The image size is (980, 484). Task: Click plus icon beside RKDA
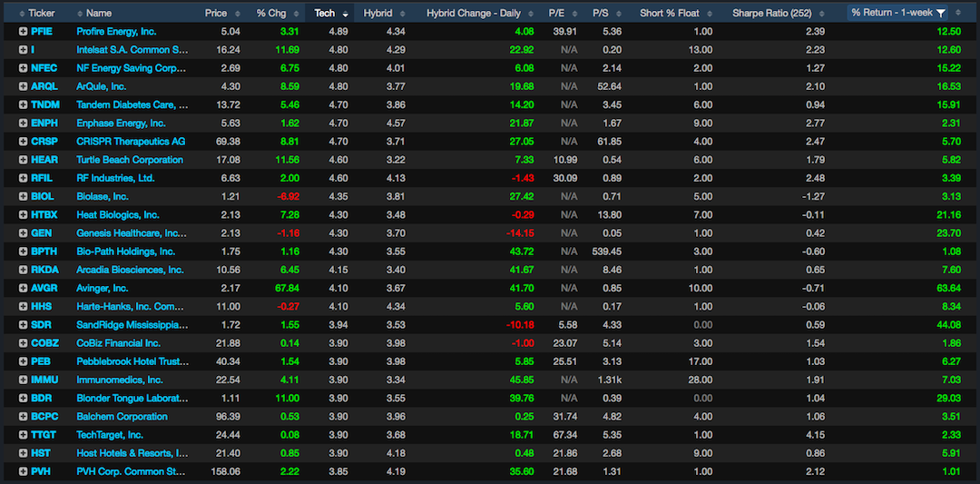pyautogui.click(x=23, y=270)
